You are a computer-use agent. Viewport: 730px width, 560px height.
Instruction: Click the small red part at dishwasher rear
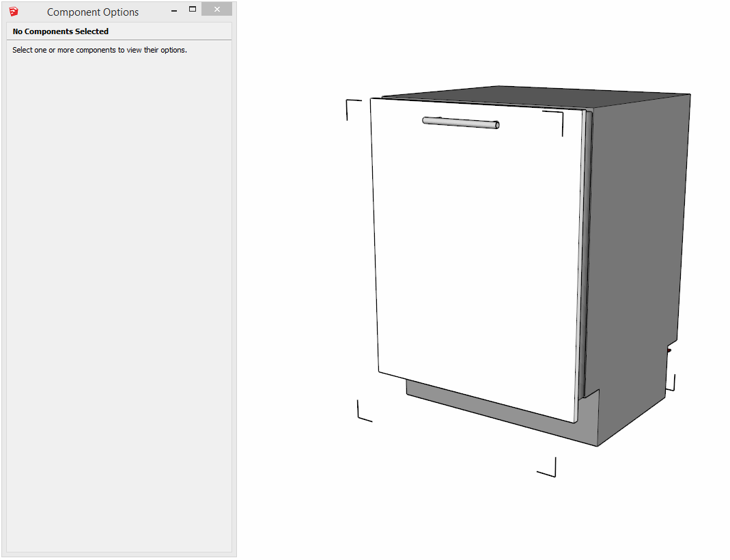click(x=669, y=350)
